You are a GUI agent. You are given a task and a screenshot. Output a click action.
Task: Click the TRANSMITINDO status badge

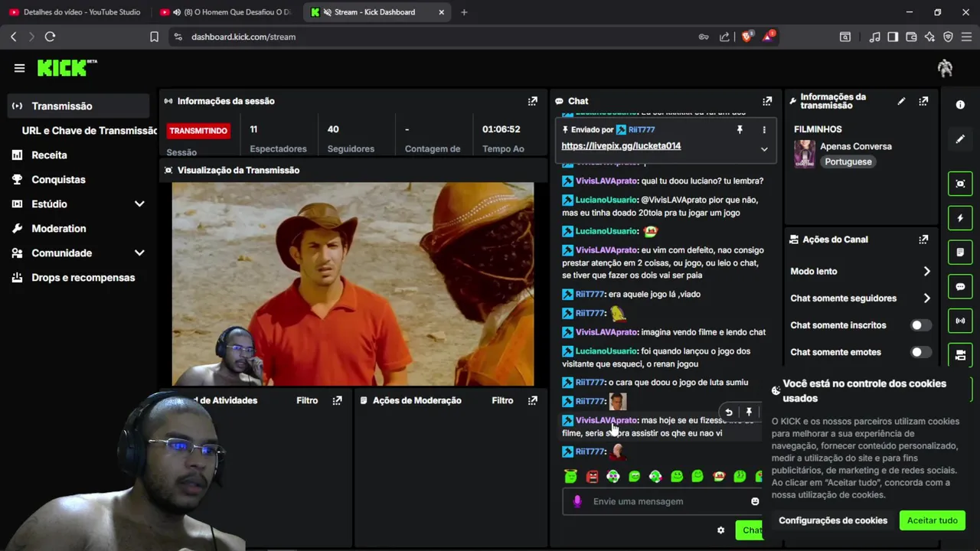[x=198, y=131]
